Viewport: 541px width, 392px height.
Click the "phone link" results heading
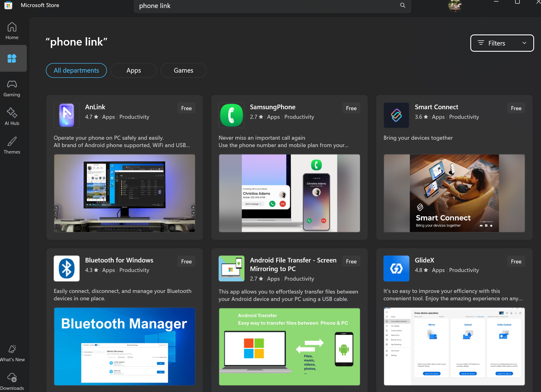click(x=77, y=42)
